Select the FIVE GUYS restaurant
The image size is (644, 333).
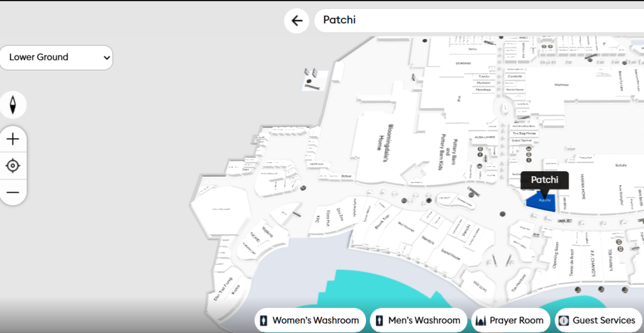point(480,286)
